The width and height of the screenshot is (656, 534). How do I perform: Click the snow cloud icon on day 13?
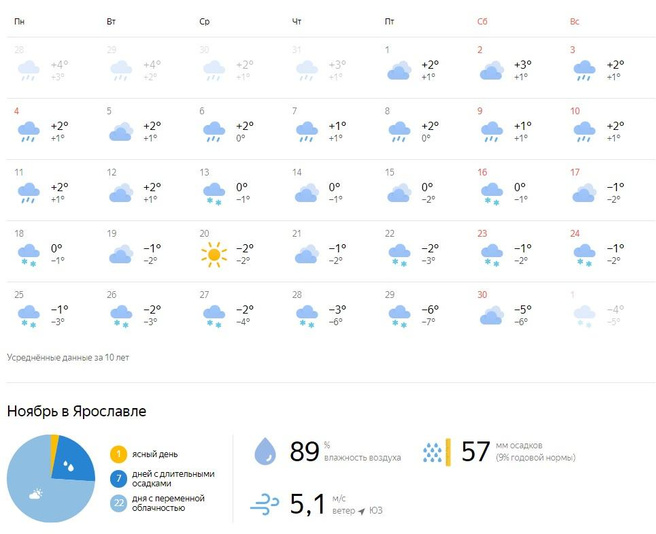(213, 193)
